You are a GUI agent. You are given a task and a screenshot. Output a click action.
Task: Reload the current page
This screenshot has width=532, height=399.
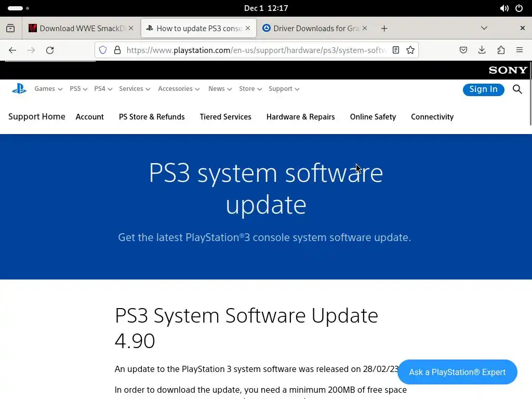pos(50,50)
